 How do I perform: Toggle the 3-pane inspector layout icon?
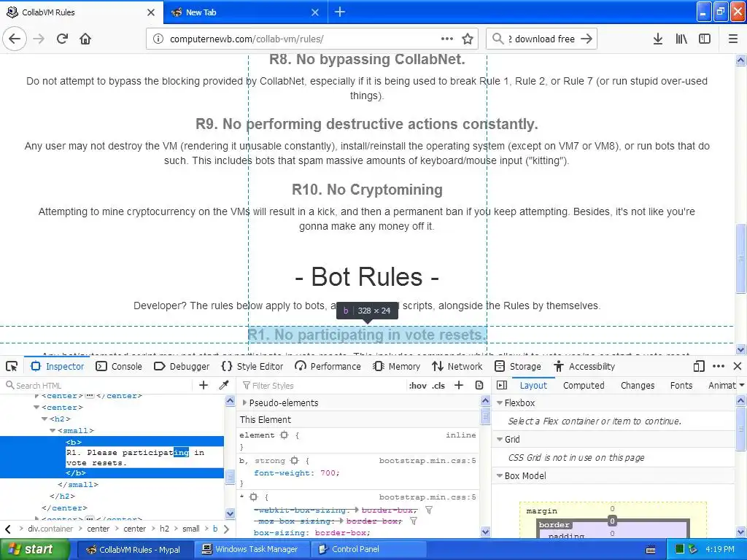502,385
